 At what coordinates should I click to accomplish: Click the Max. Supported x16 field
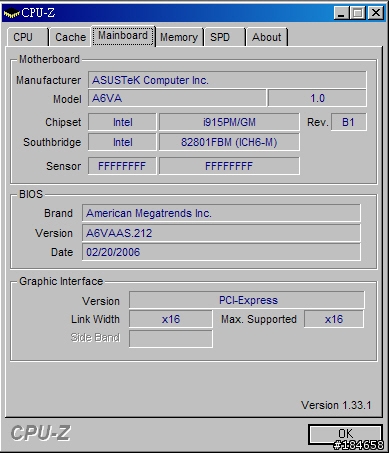click(x=334, y=319)
